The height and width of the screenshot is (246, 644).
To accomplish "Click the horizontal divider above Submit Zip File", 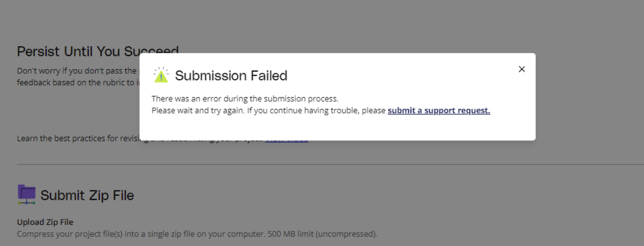I will click(x=322, y=164).
